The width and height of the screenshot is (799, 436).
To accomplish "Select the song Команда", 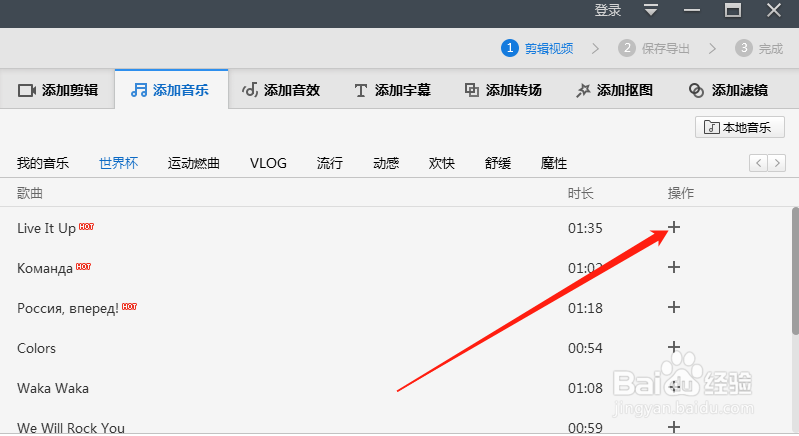I will (45, 268).
